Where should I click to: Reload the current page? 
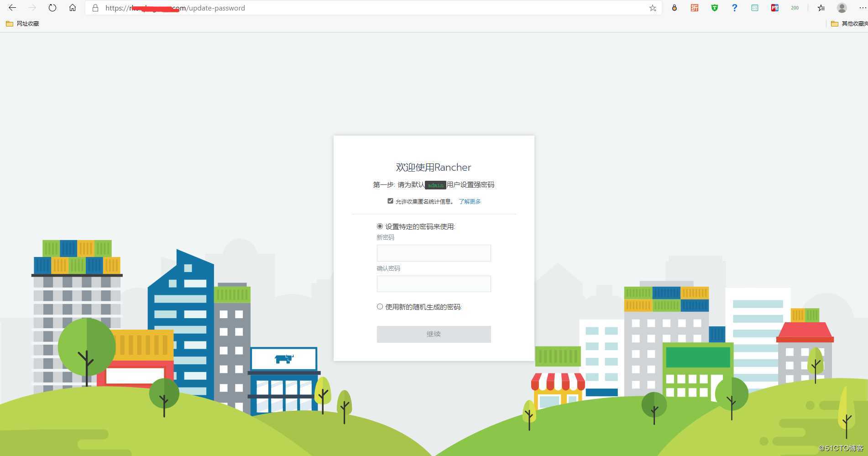[x=52, y=8]
